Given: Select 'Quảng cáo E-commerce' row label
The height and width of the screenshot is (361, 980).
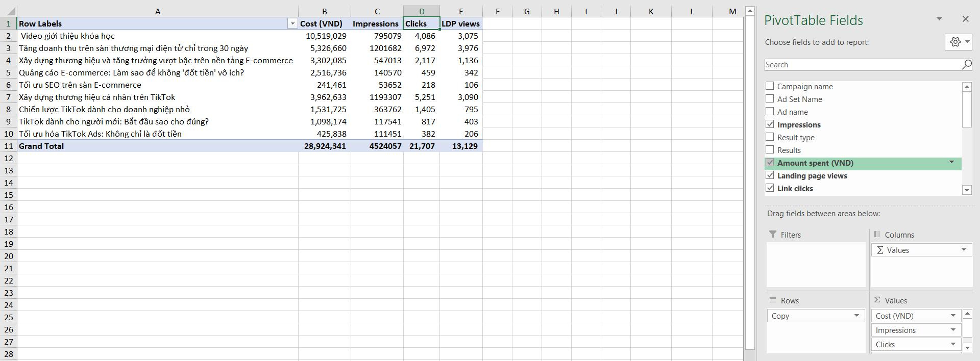Looking at the screenshot, I should 158,72.
